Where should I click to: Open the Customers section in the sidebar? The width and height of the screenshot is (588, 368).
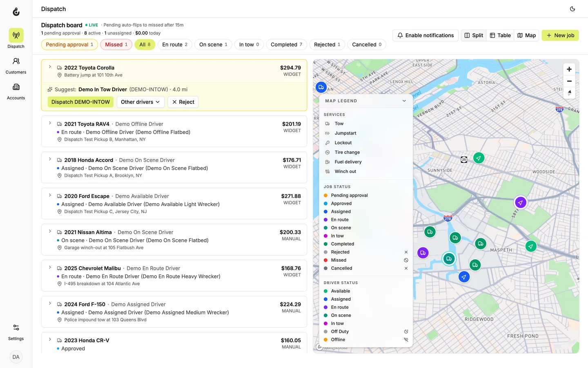tap(16, 65)
